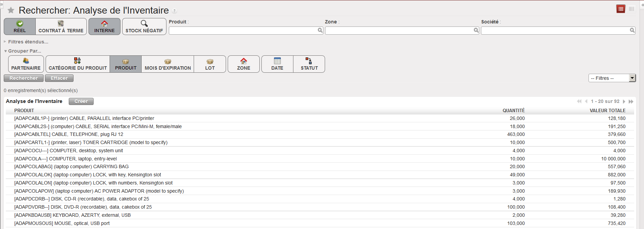Expand the Filtres étendus section
Viewport: 644px width, 229px height.
pos(26,42)
